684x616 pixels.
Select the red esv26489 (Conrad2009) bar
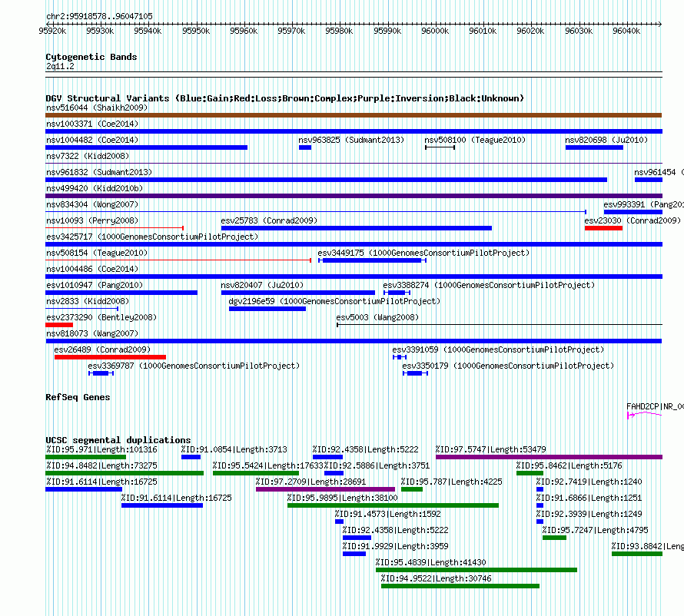[111, 357]
